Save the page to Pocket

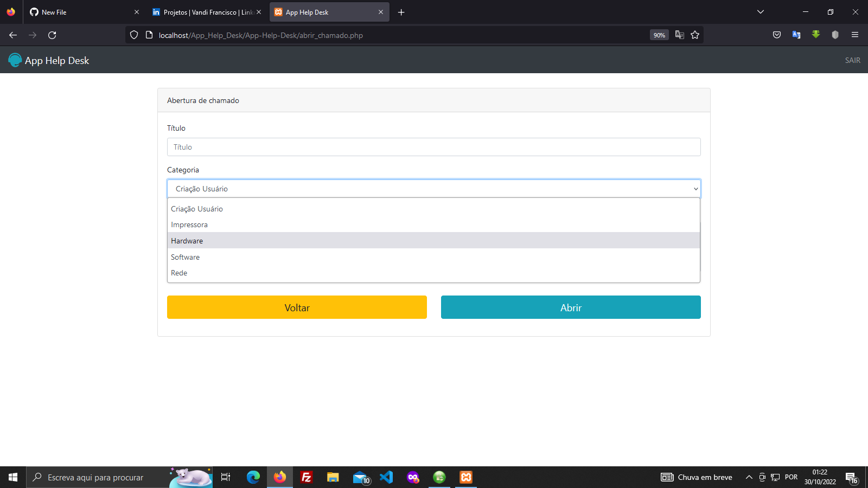pyautogui.click(x=776, y=35)
